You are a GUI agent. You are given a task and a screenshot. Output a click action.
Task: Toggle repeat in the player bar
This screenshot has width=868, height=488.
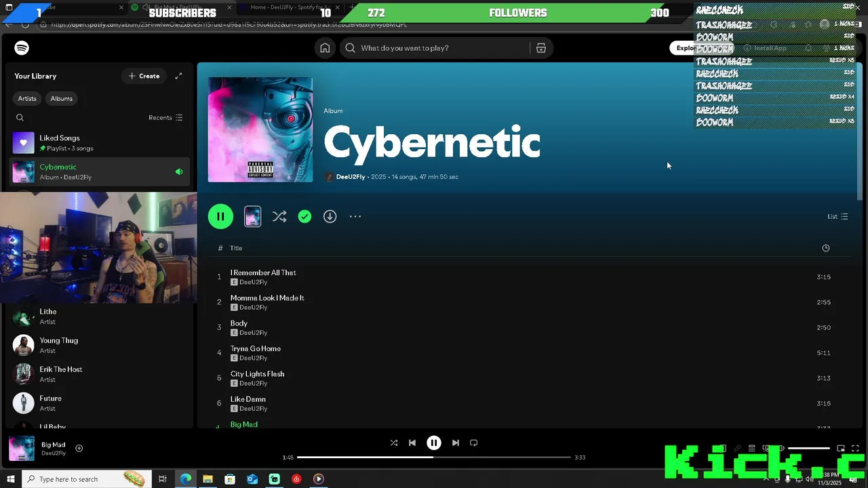pos(474,443)
